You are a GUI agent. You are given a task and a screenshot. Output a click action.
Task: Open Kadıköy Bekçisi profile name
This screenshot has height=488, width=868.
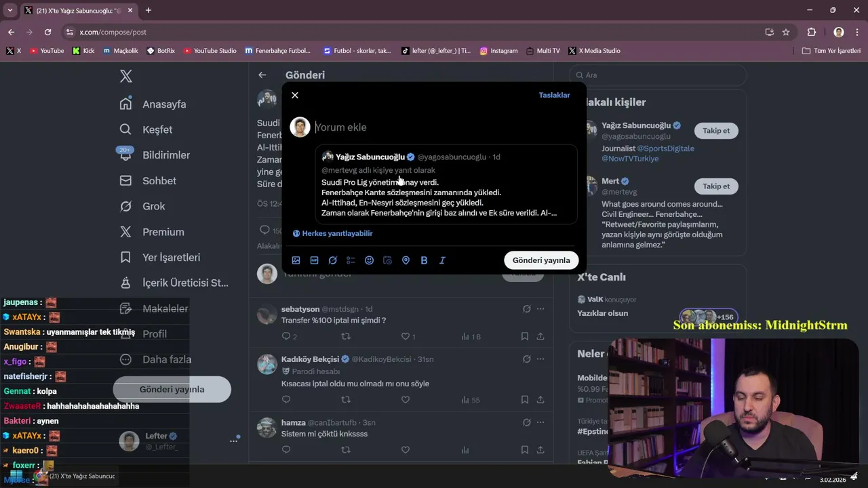click(x=311, y=359)
